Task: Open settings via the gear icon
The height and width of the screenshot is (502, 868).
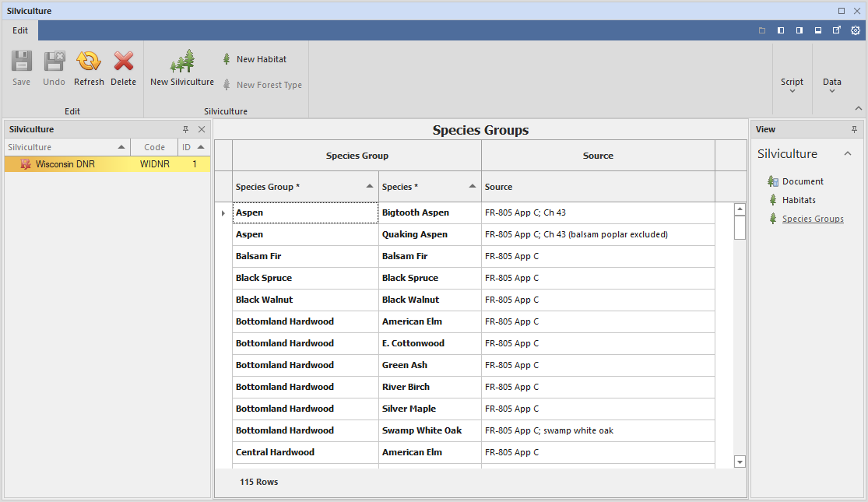Action: click(856, 30)
